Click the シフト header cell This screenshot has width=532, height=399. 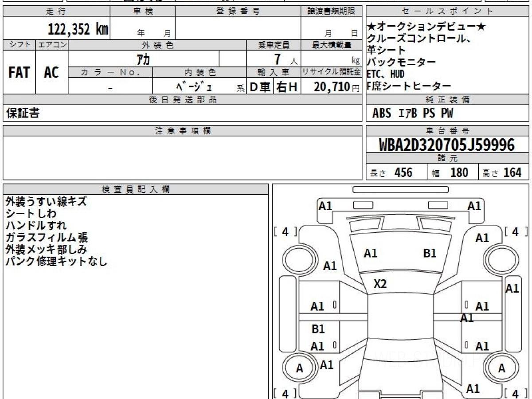[19, 45]
